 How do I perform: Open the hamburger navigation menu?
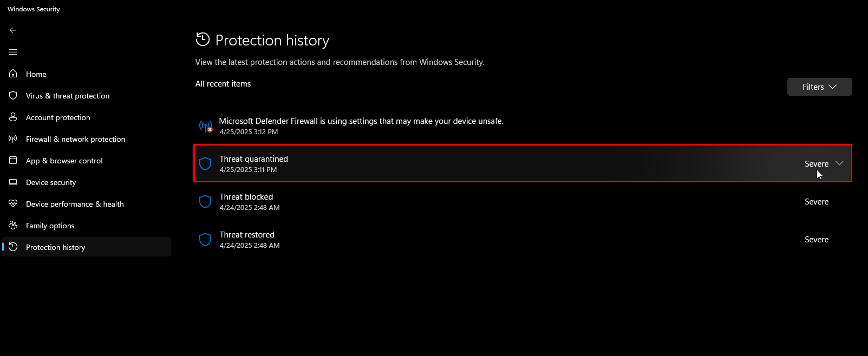(x=13, y=52)
